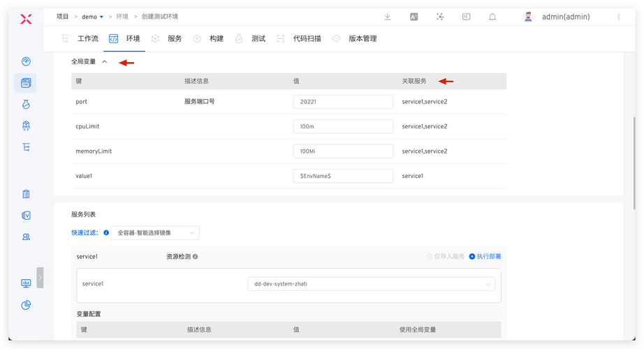
Task: Open the 服务 tab
Action: 166,38
